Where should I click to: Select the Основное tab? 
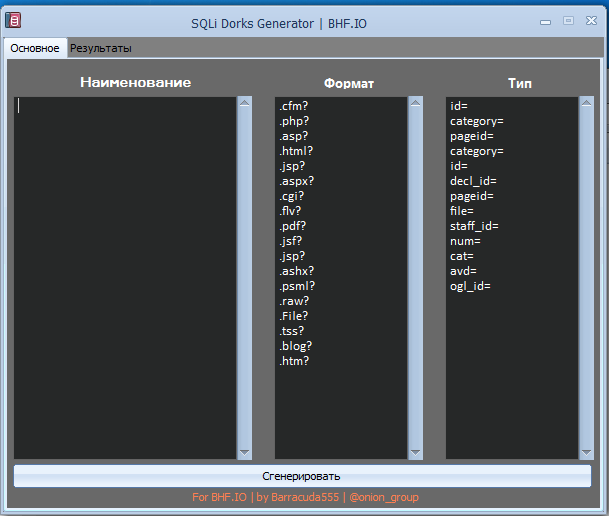pos(34,48)
